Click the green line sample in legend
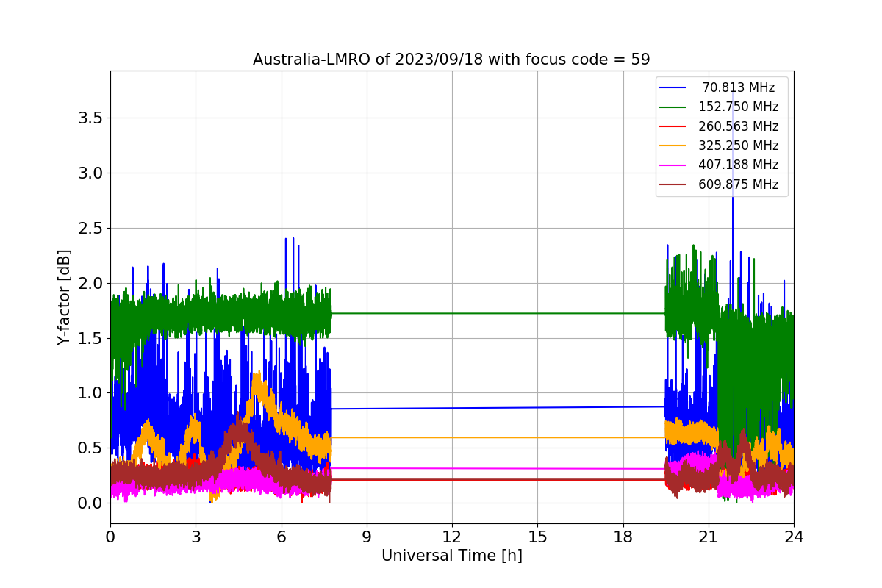 tap(674, 107)
